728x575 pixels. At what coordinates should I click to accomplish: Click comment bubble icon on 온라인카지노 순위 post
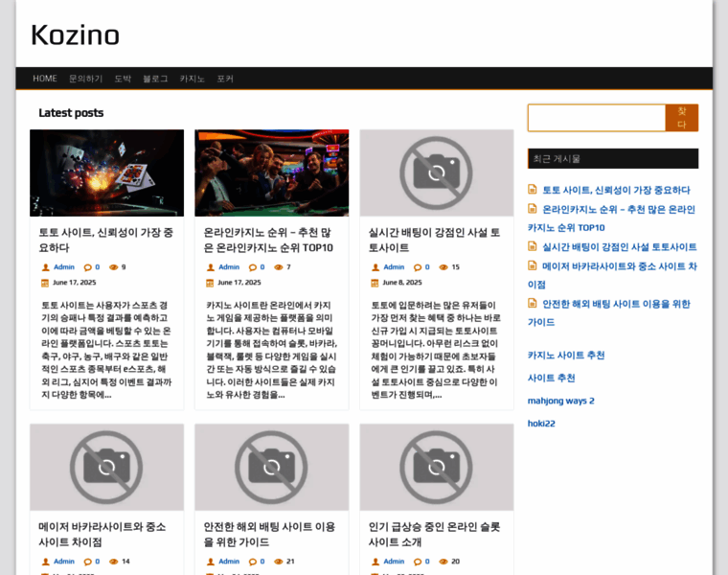point(253,267)
